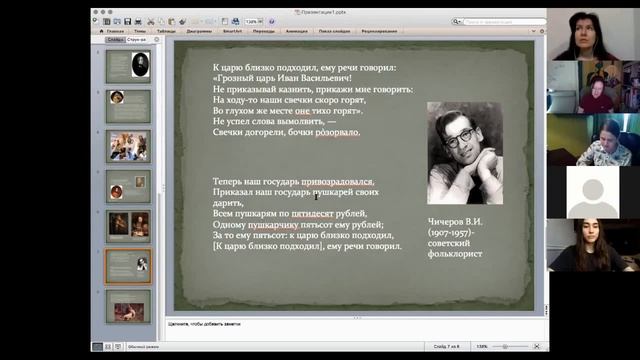
Task: Open the Показ слайдов ribbon tab
Action: 334,31
